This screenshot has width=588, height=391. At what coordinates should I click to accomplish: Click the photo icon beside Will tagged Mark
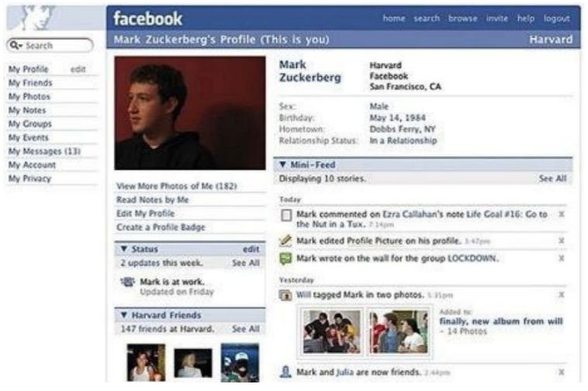(x=285, y=296)
